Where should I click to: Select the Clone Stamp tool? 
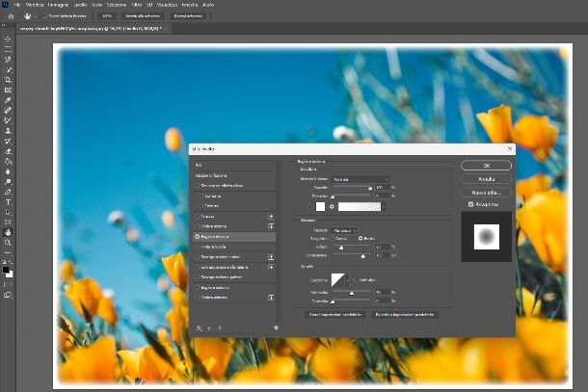(8, 131)
